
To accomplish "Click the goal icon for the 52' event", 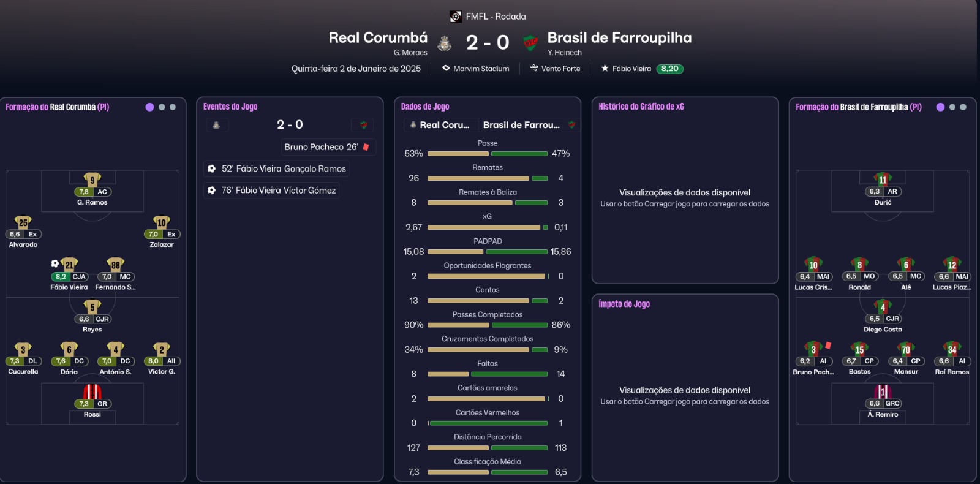I will (211, 168).
